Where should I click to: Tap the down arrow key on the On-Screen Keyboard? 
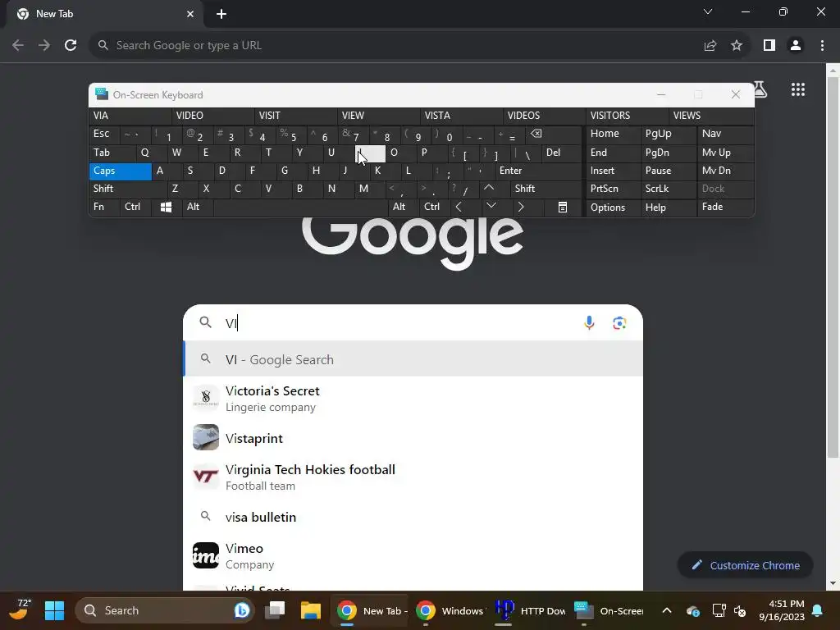point(491,206)
